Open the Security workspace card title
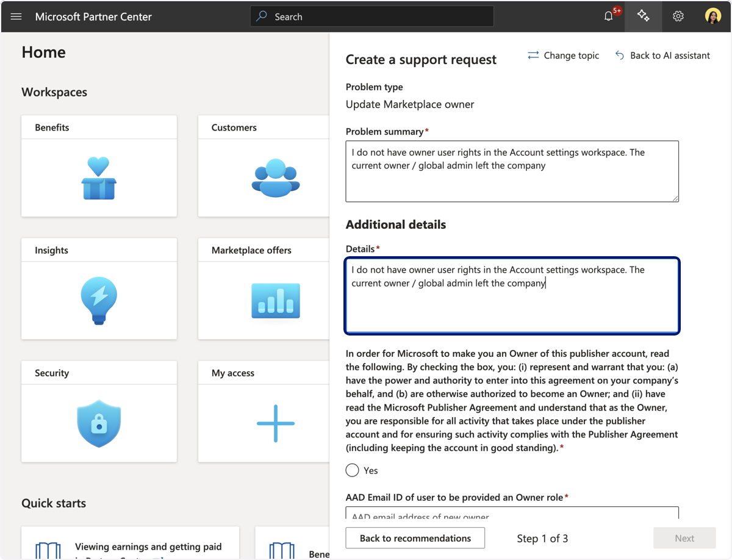This screenshot has width=732, height=560. point(52,373)
